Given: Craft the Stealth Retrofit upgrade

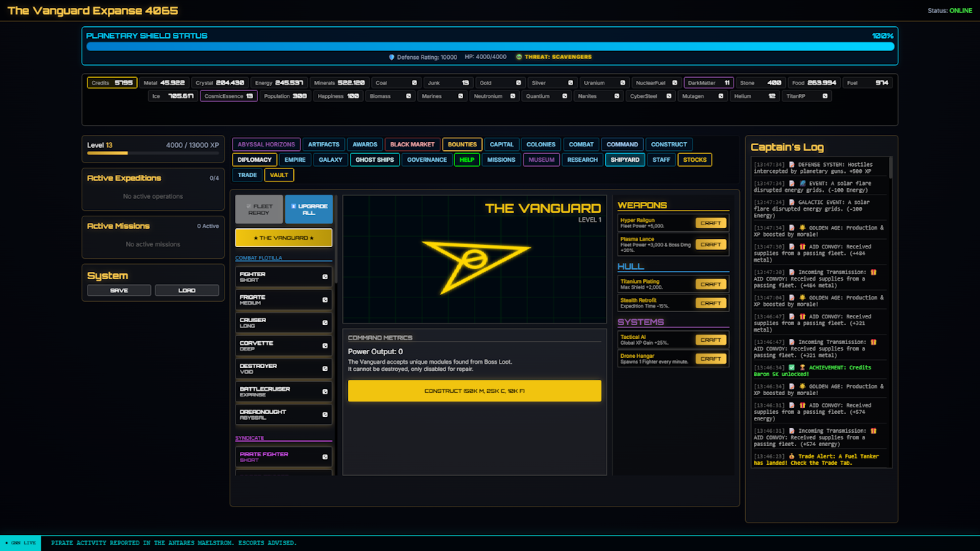Looking at the screenshot, I should click(711, 303).
